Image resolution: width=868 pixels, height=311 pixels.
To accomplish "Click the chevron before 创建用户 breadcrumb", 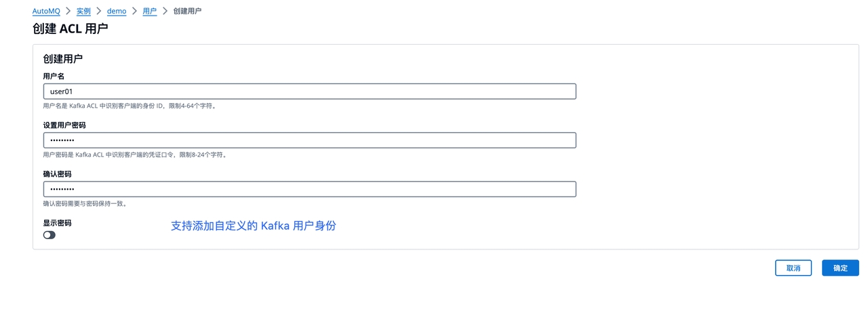I will click(165, 12).
